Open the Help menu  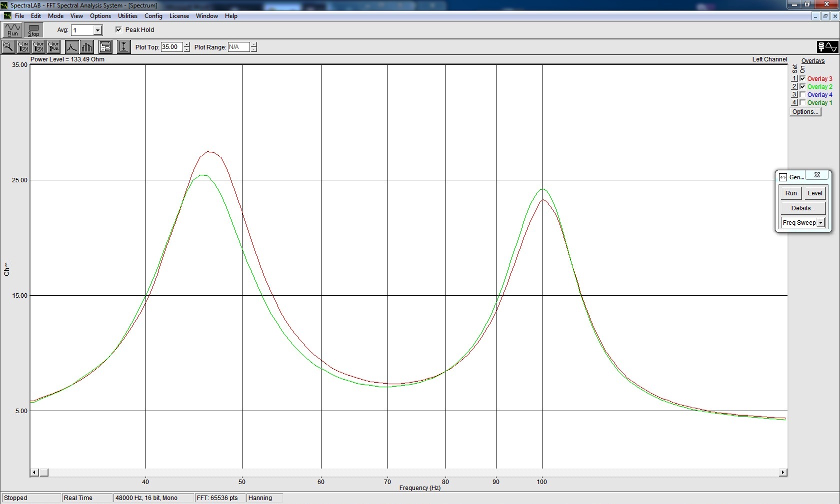tap(231, 16)
